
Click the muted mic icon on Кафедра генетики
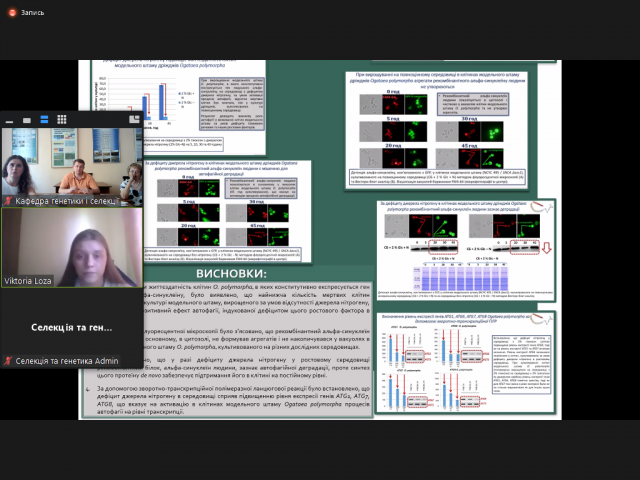point(8,200)
